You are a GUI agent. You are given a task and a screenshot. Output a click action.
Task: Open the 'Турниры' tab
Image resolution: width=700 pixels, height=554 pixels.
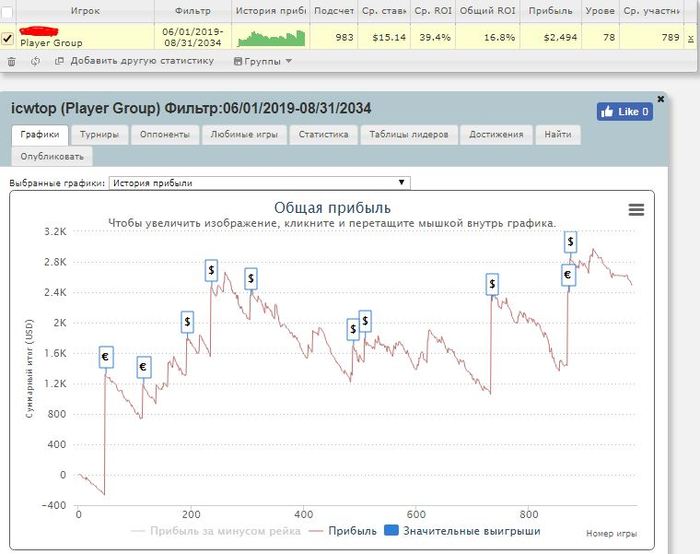coord(99,134)
